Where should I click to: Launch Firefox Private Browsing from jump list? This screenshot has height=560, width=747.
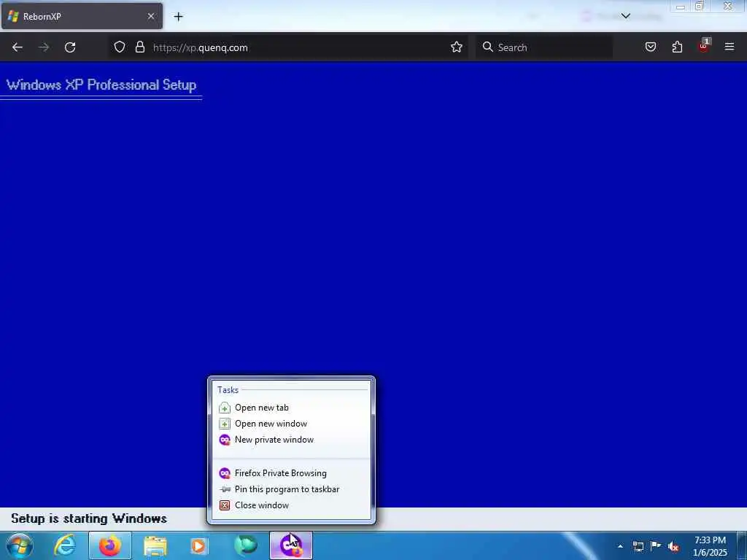[291, 472]
